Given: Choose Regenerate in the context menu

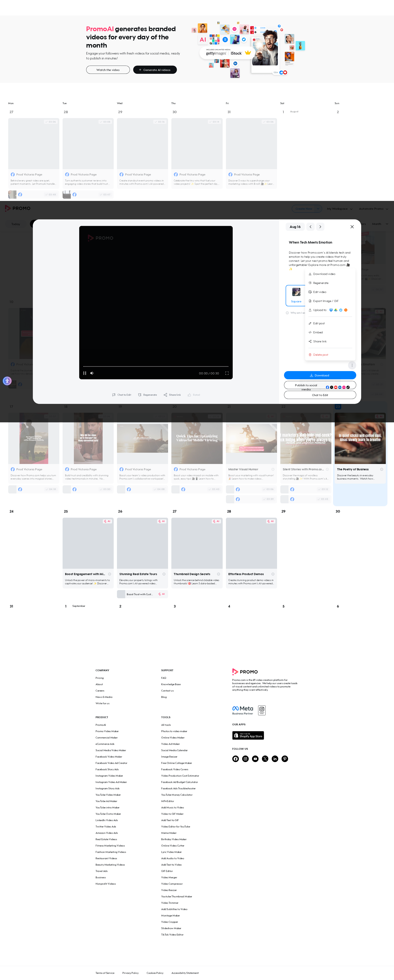Looking at the screenshot, I should pos(330,283).
